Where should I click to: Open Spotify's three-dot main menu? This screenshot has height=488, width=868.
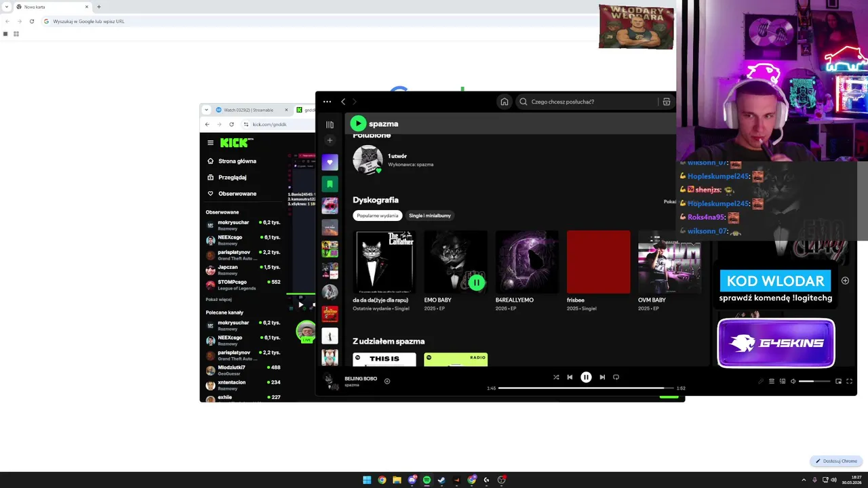pos(327,102)
